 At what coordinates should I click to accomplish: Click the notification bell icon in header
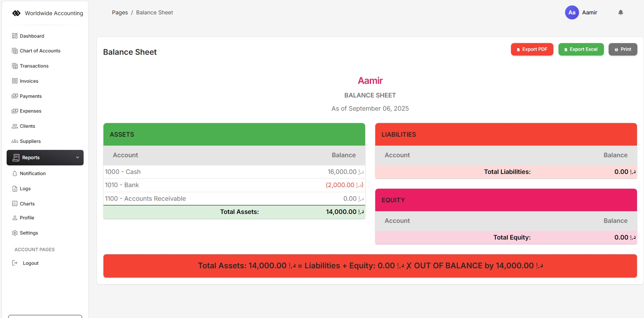(x=621, y=12)
